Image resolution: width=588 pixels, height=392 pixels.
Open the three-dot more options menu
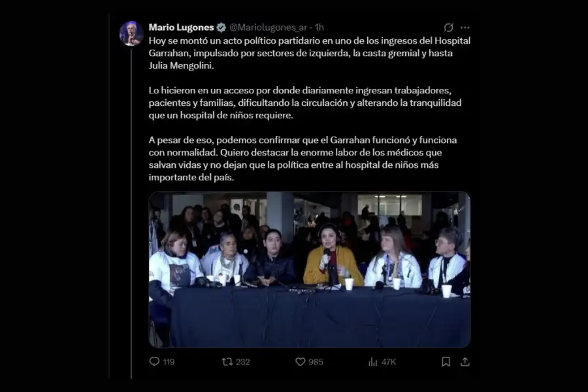coord(465,27)
